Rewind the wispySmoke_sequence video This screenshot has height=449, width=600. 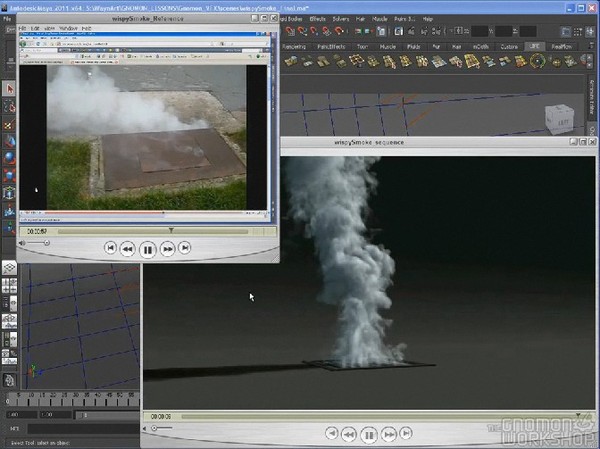coord(349,434)
